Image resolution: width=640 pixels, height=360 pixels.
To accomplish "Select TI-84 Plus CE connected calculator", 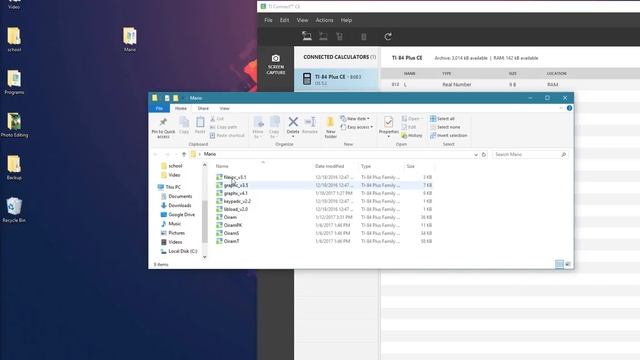I will click(336, 79).
